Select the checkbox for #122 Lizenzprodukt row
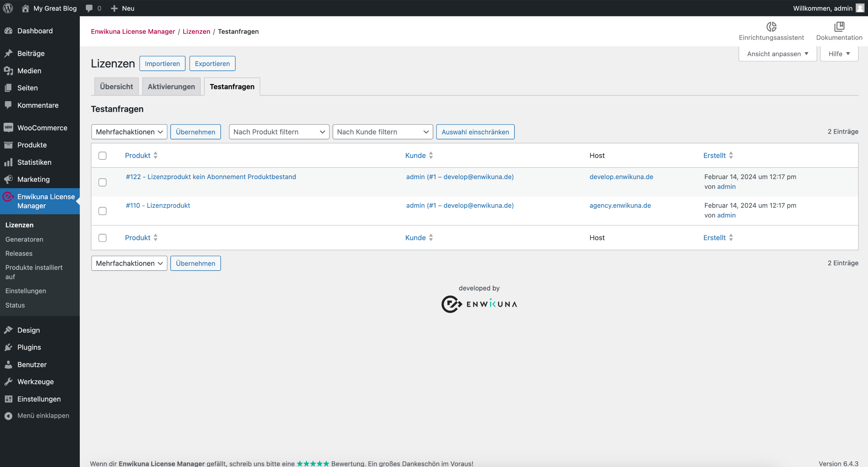 click(102, 182)
